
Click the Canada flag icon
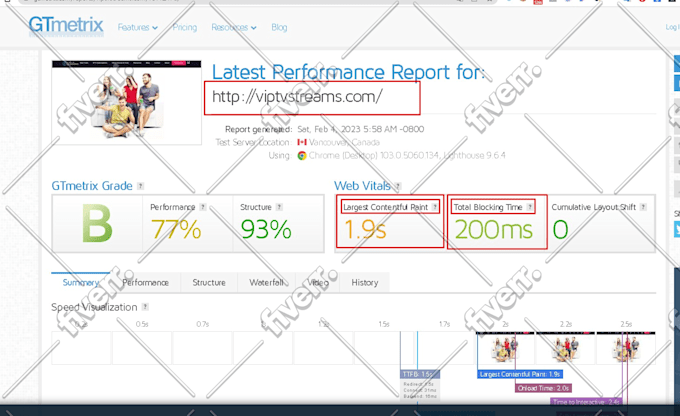coord(302,142)
